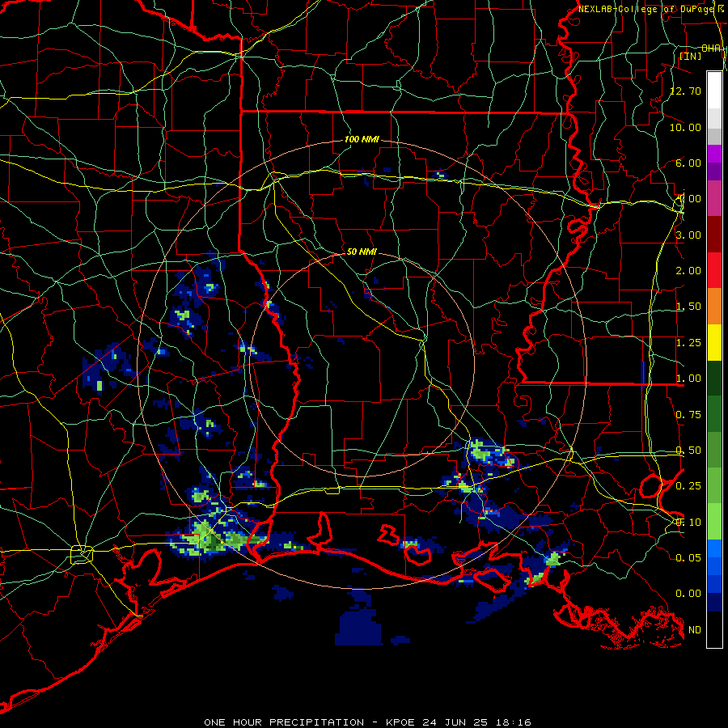Click the '0.75' legend value

coord(688,415)
